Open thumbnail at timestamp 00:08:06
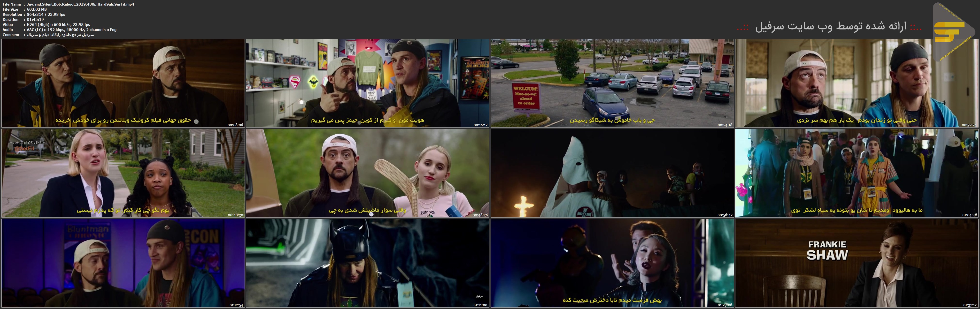The image size is (980, 309). 123,83
